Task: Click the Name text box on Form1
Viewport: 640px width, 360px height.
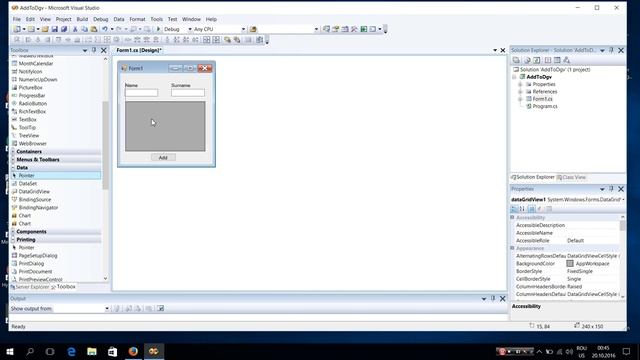Action: click(x=141, y=93)
